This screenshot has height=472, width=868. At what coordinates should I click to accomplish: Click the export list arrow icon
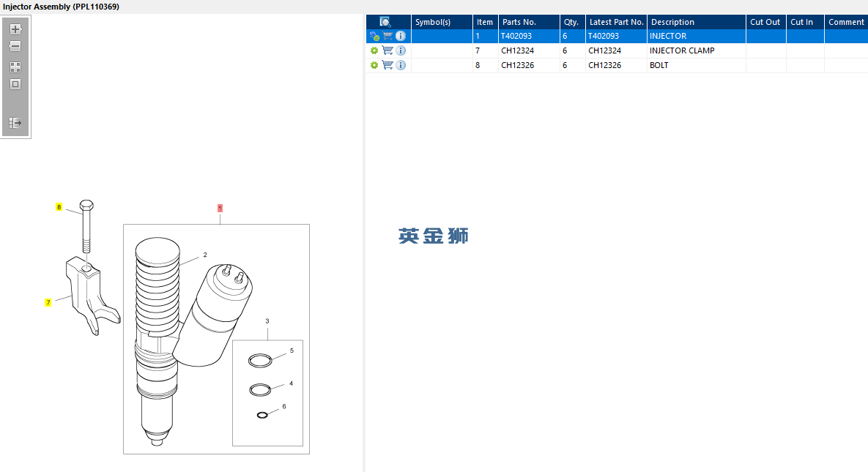click(15, 123)
